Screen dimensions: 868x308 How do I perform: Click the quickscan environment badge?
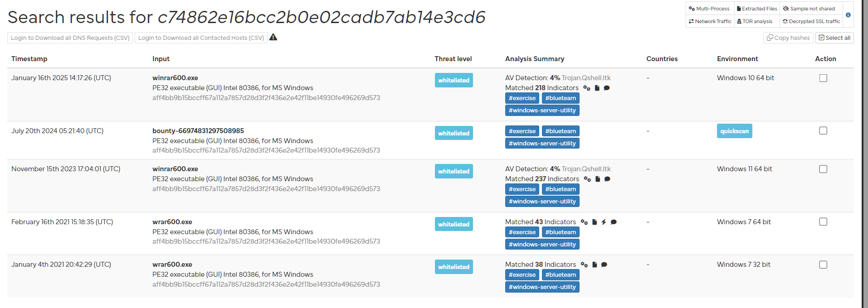(x=734, y=131)
